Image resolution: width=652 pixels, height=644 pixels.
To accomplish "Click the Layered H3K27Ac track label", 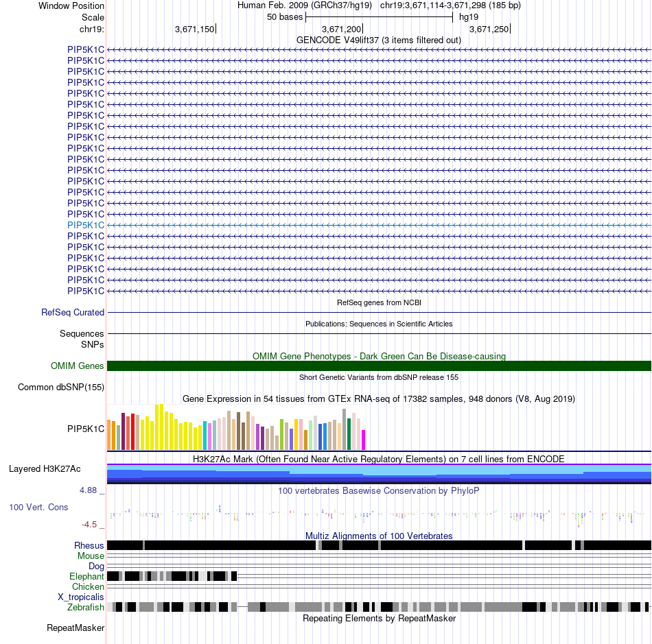I will pyautogui.click(x=45, y=468).
